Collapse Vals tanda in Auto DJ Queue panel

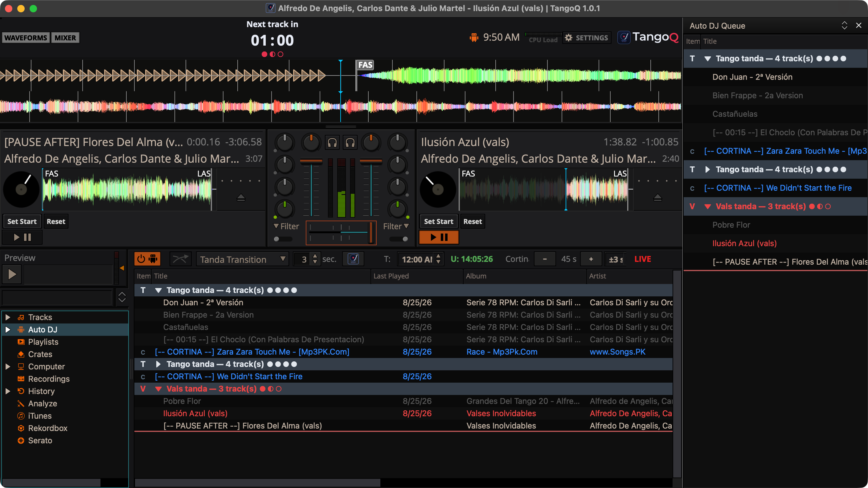coord(708,206)
